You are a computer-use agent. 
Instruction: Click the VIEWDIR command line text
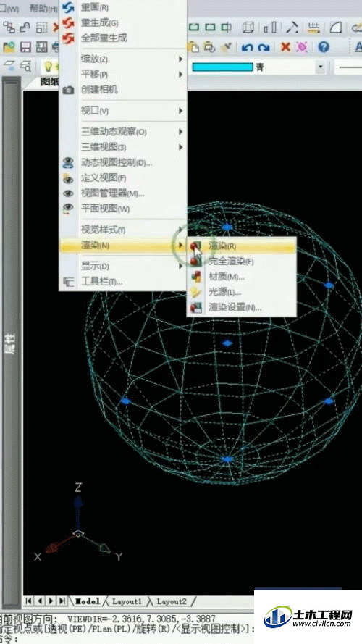coord(142,619)
